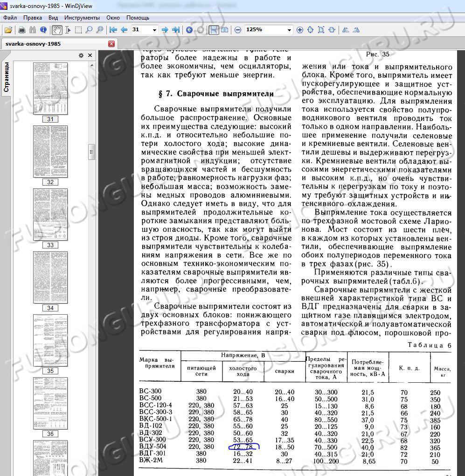Select the text selection cursor tool
This screenshot has width=465, height=476.
pos(68,30)
